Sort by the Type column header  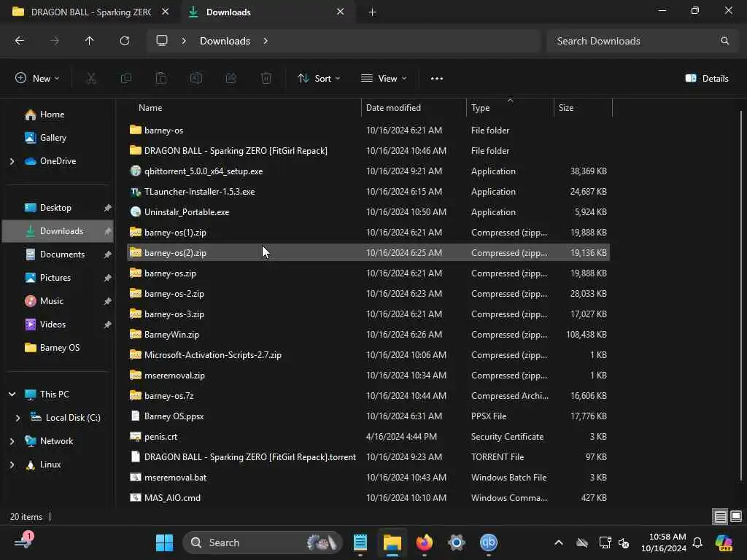510,108
